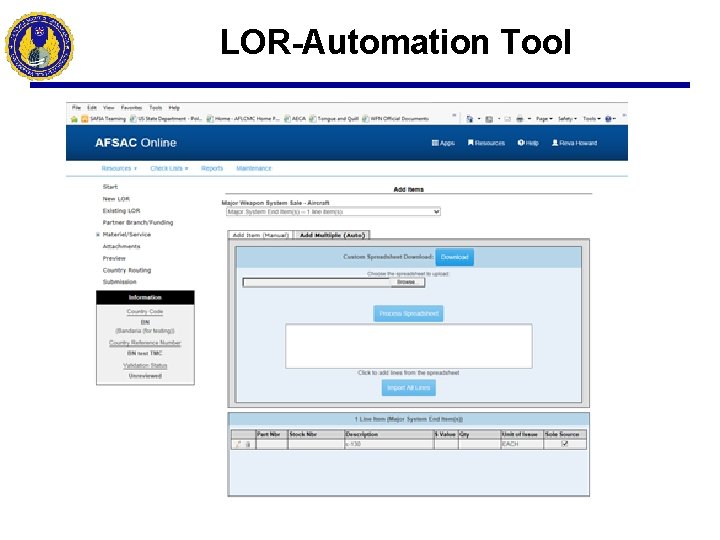Open the Help menu in menu bar

pyautogui.click(x=174, y=108)
